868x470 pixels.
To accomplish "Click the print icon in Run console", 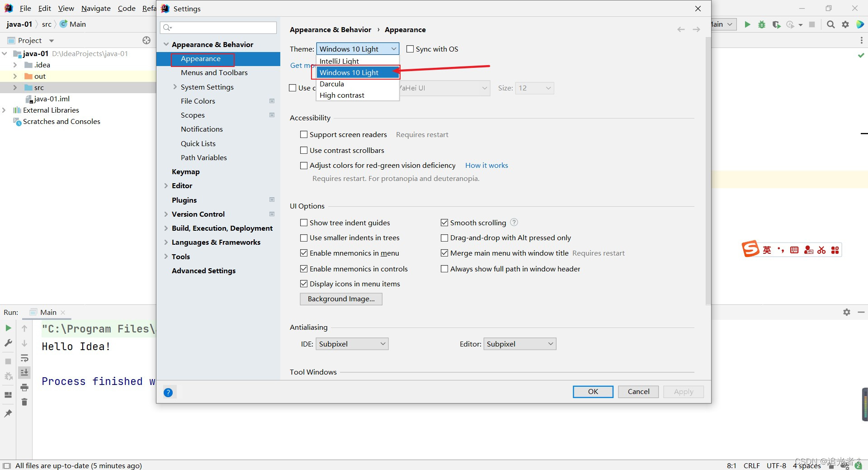I will (x=24, y=387).
